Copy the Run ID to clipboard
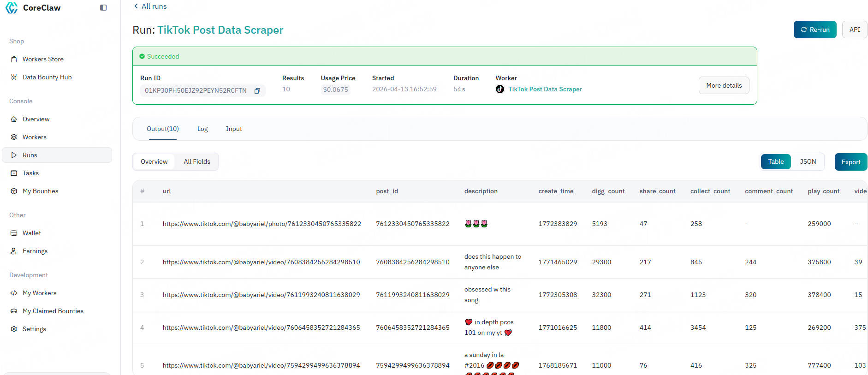The image size is (868, 375). click(x=257, y=91)
